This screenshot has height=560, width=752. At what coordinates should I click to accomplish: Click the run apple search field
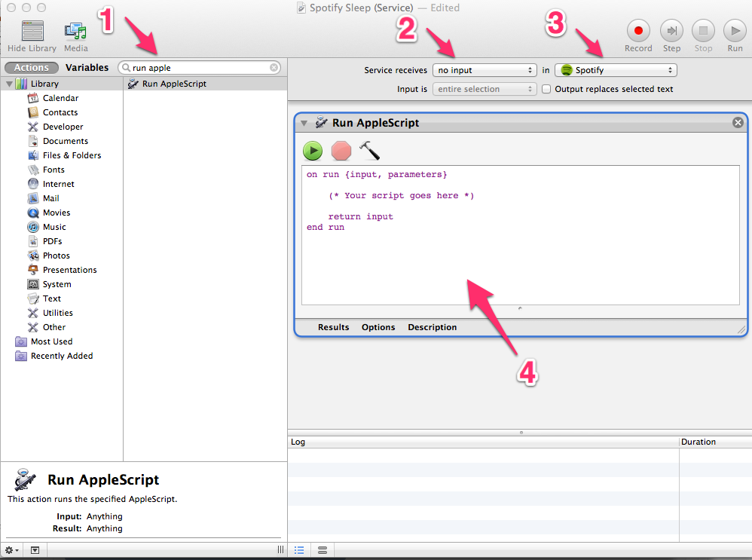[201, 68]
